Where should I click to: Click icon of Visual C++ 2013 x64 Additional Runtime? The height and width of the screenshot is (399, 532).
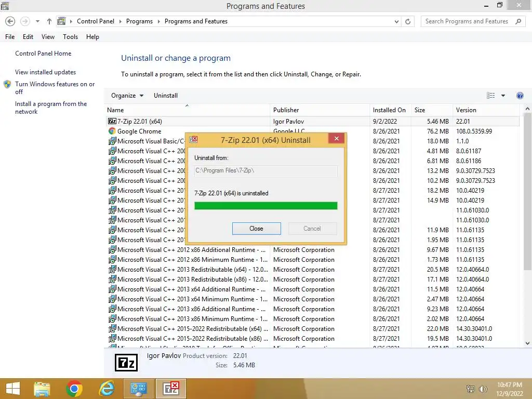click(112, 289)
